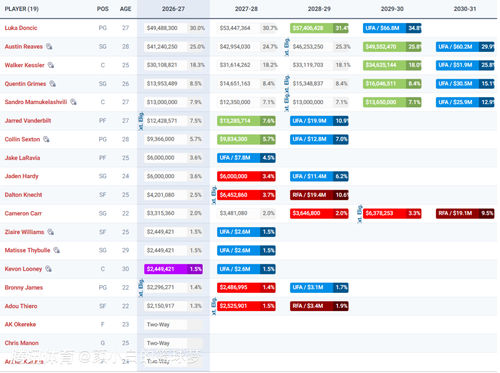
Task: Click the note icon beside Ziaire Williams
Action: tap(51, 232)
